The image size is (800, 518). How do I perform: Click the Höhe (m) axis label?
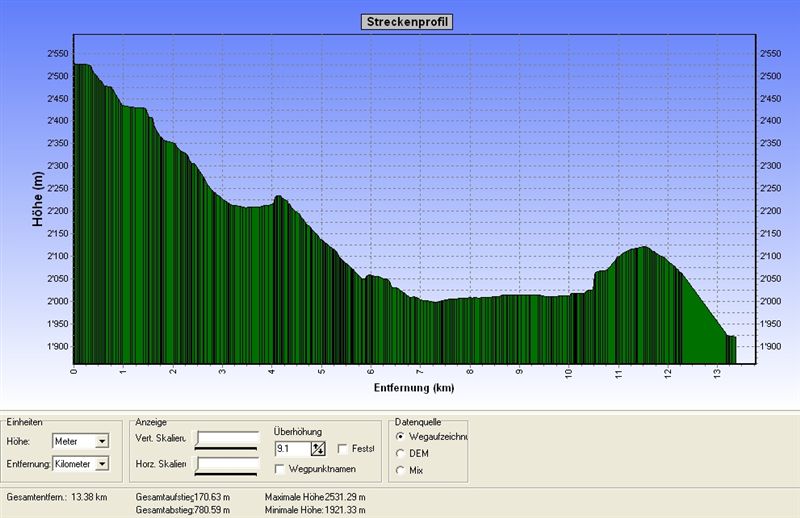tap(38, 198)
